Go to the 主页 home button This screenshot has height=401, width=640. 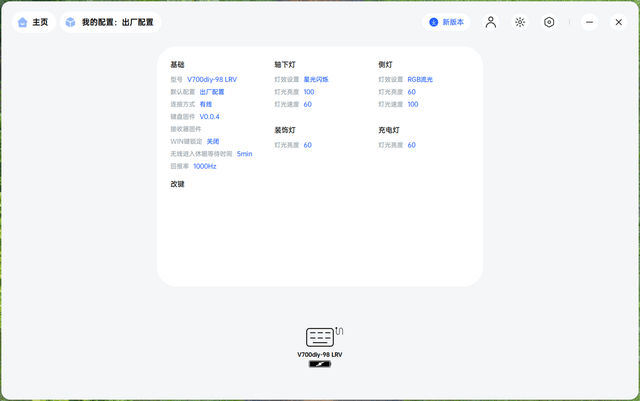click(33, 22)
